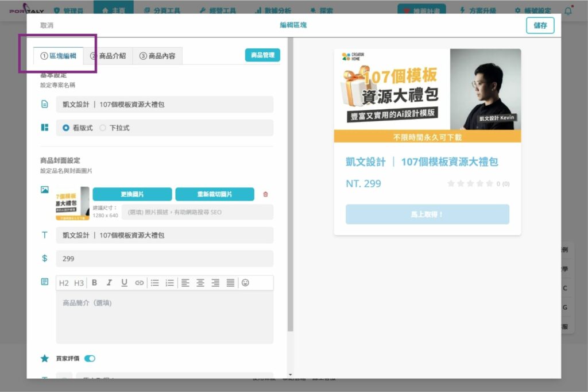Viewport: 588px width, 392px height.
Task: Center-align the description text
Action: (200, 283)
